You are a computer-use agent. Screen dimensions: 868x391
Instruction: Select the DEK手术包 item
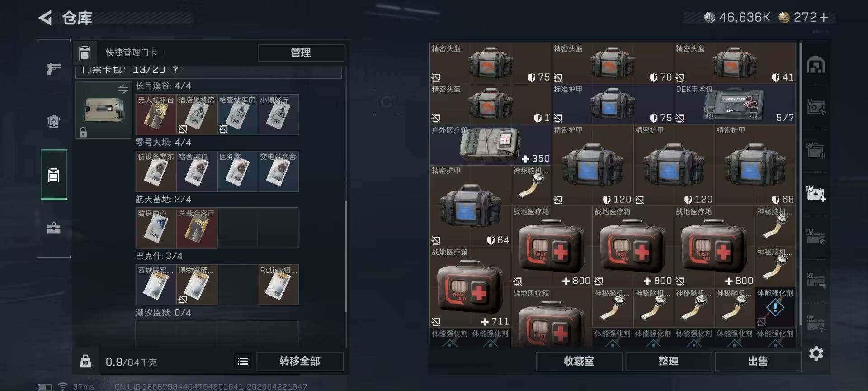735,104
